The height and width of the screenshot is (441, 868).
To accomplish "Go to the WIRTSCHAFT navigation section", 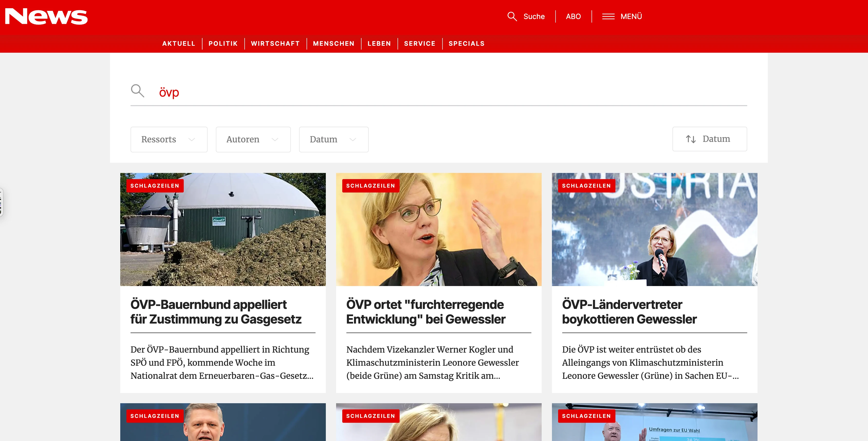I will pos(275,43).
